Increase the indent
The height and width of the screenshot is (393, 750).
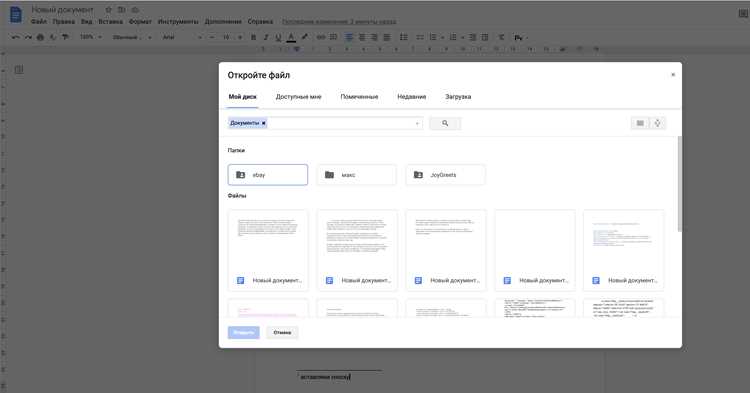pyautogui.click(x=485, y=37)
